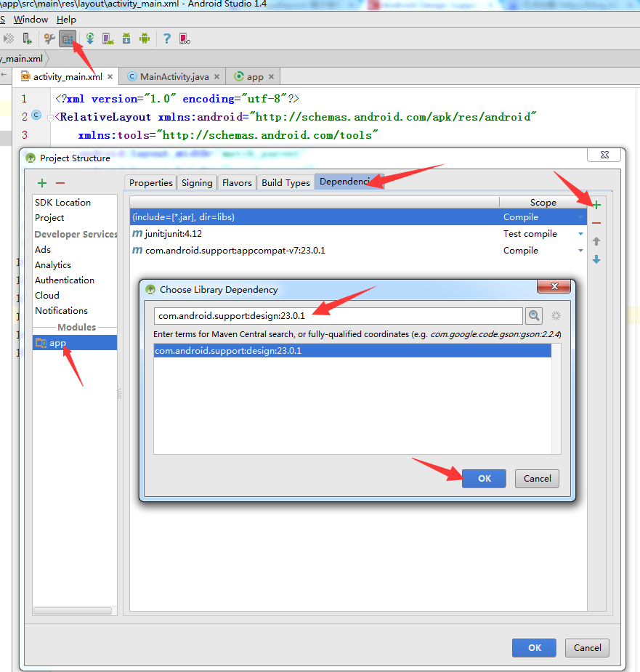Viewport: 640px width, 672px height.
Task: Switch to the Build Types tab
Action: 285,182
